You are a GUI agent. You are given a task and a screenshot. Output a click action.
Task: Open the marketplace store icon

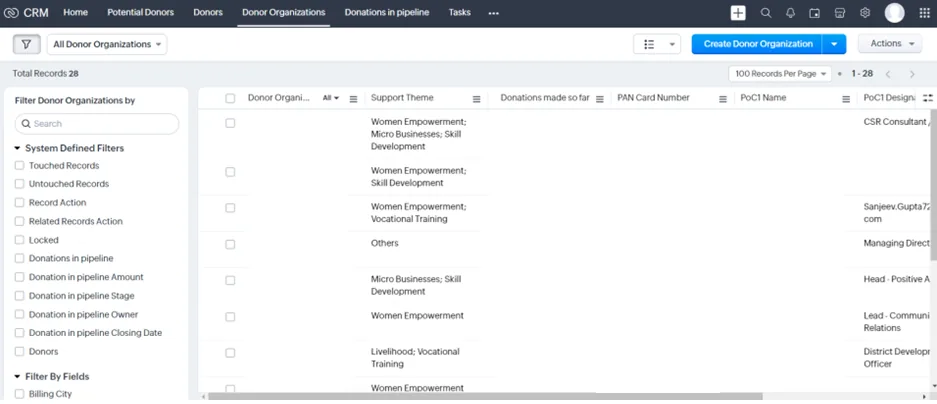840,13
